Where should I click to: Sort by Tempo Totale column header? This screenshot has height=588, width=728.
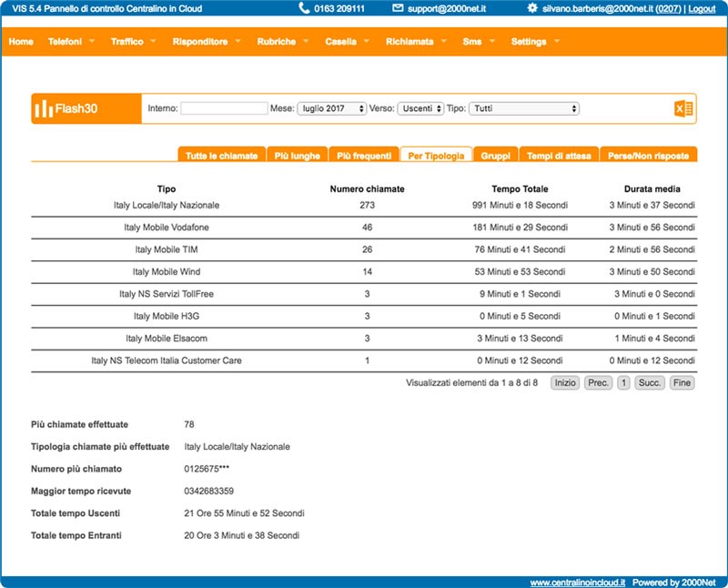[x=520, y=189]
